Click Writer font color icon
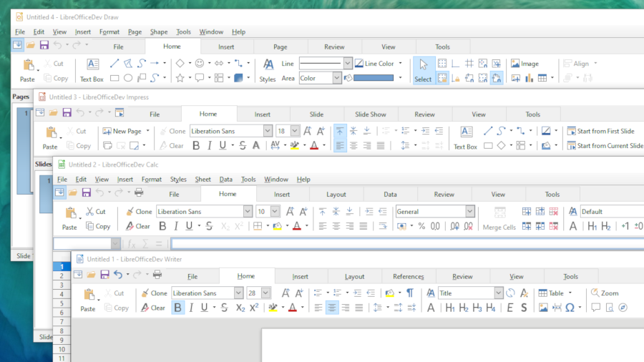 (x=293, y=308)
